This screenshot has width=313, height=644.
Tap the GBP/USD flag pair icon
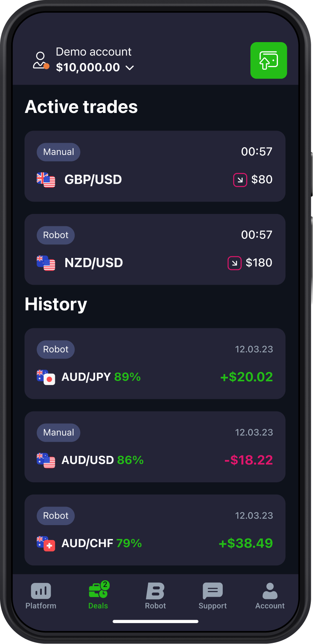[46, 180]
